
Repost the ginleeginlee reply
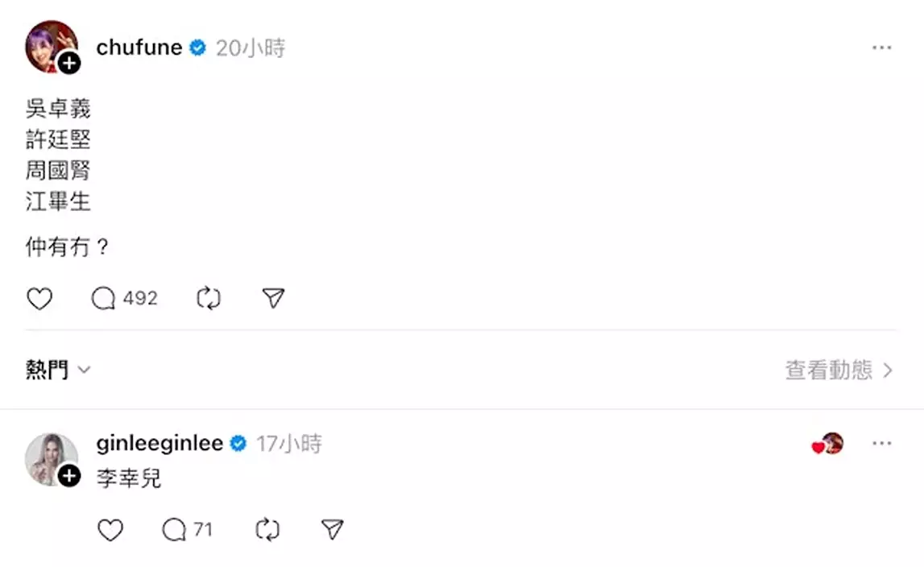click(267, 529)
